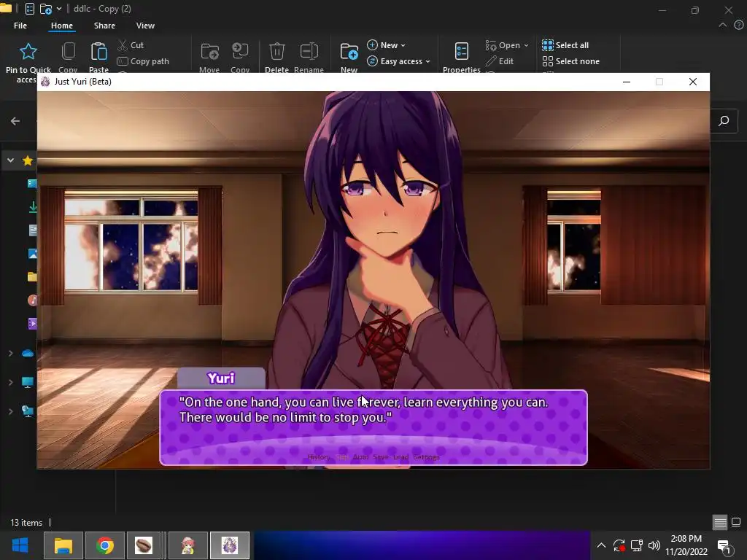Open Pictures in the sidebar
Image resolution: width=747 pixels, height=560 pixels.
click(32, 254)
